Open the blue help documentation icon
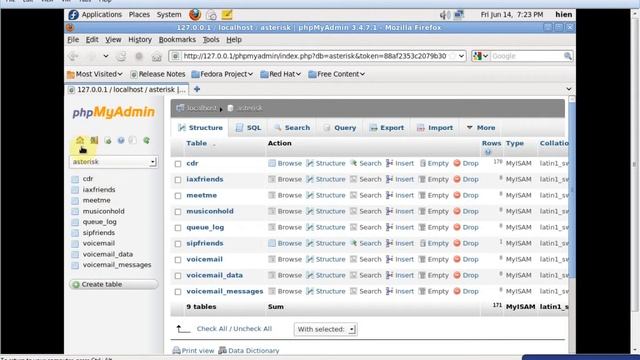The width and height of the screenshot is (640, 360). click(x=121, y=140)
